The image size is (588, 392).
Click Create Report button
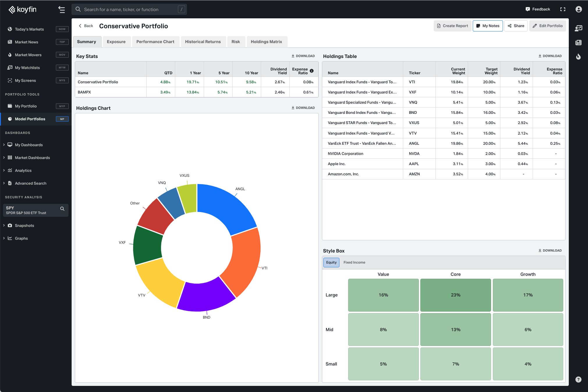452,26
